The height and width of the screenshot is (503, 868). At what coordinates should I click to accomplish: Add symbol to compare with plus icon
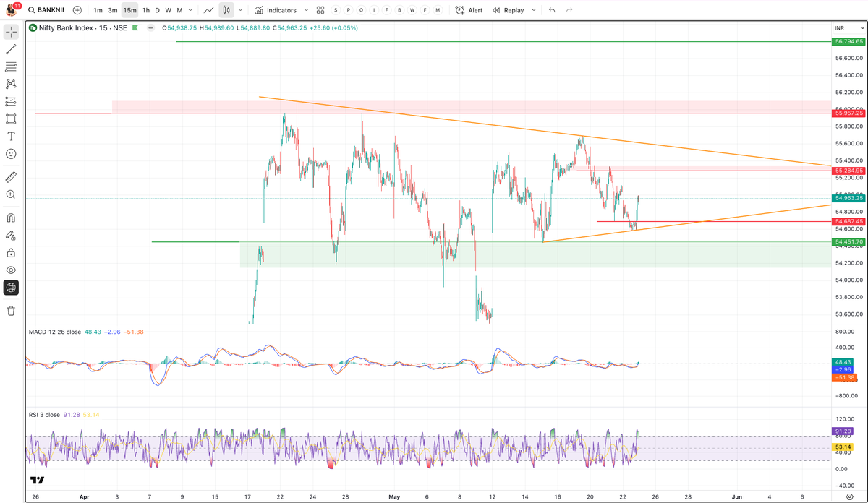pos(77,10)
